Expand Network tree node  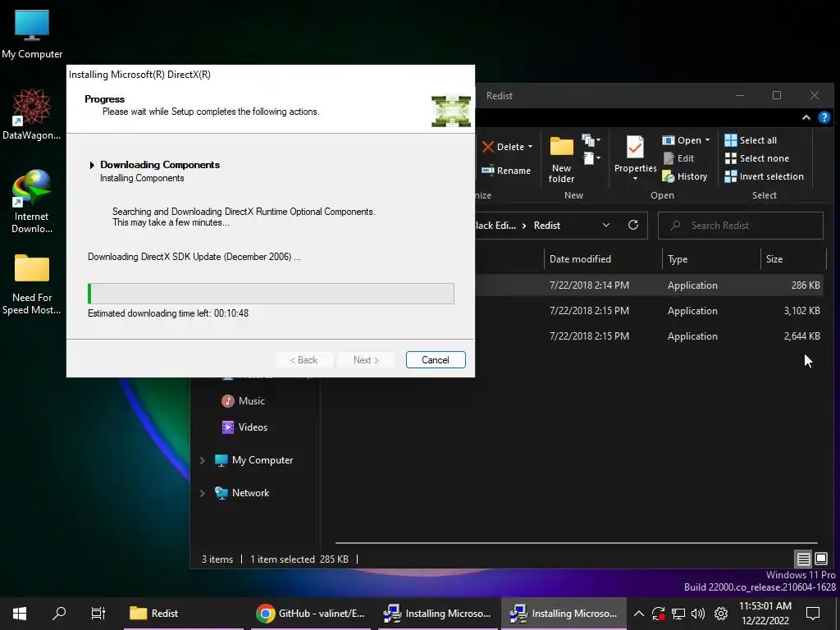[203, 493]
